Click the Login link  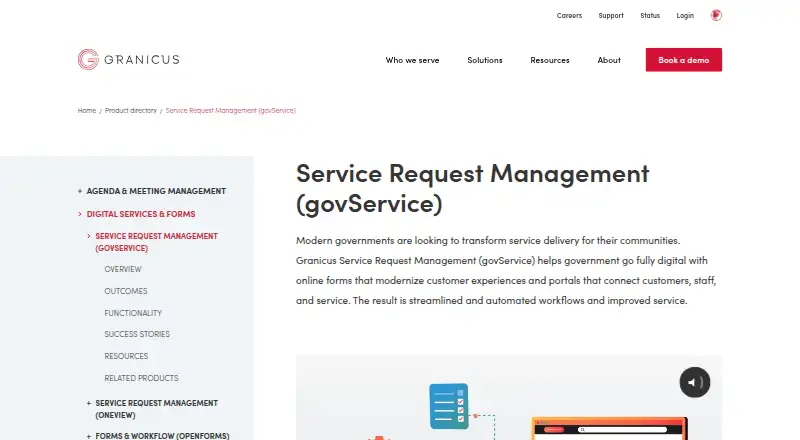click(685, 16)
